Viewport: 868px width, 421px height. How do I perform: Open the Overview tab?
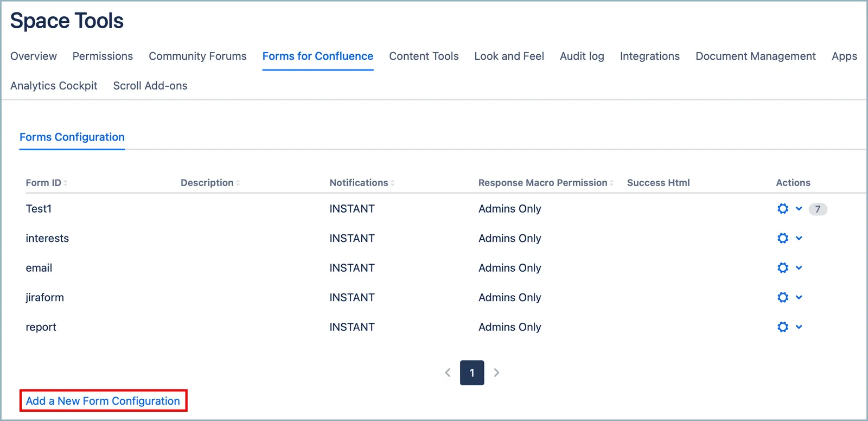(x=34, y=56)
